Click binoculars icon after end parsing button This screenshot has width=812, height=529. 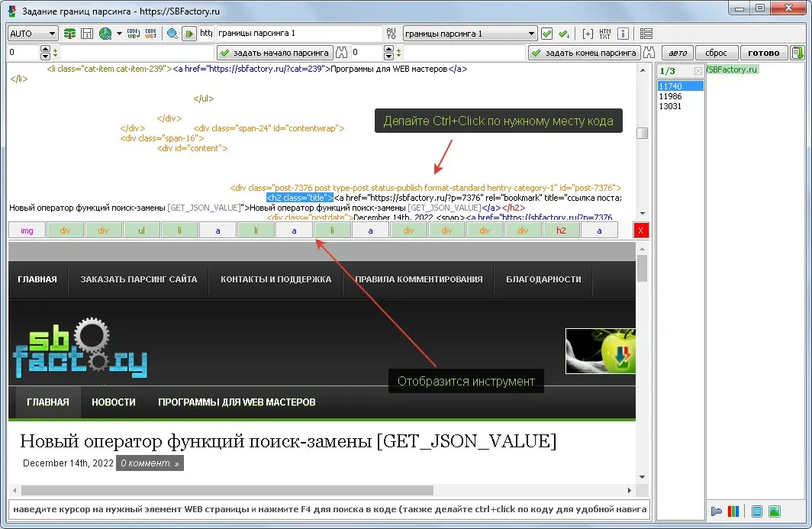tap(649, 53)
